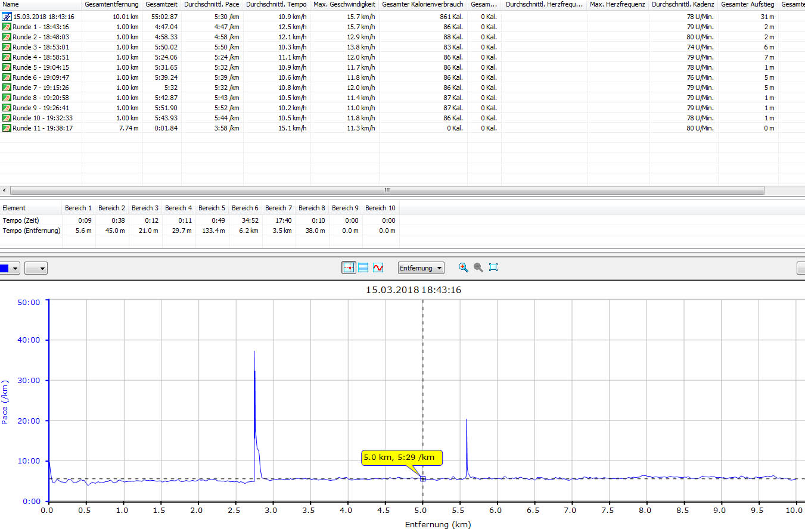Select the Runde 3 - 18:53:01 row

tap(41, 47)
